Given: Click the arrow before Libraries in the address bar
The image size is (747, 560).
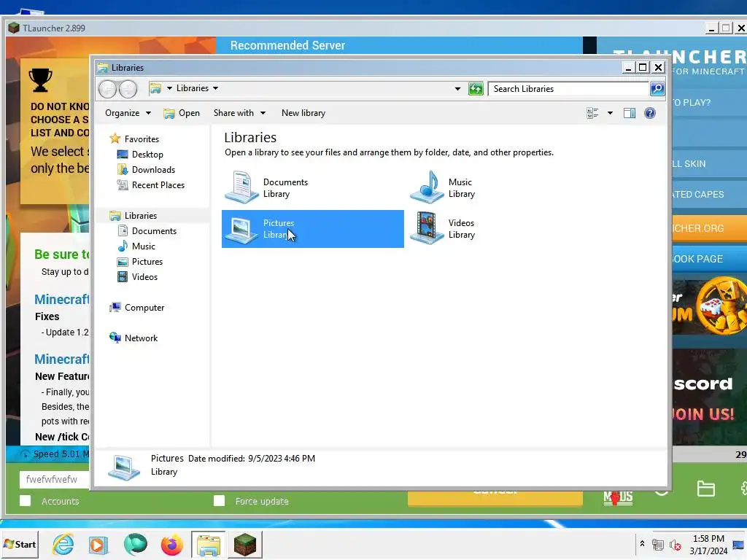Looking at the screenshot, I should click(169, 88).
